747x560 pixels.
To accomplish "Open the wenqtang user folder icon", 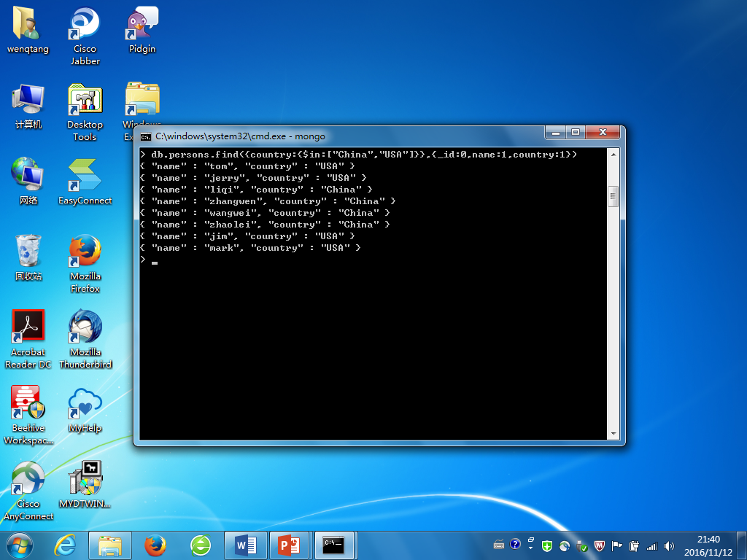I will pyautogui.click(x=28, y=29).
